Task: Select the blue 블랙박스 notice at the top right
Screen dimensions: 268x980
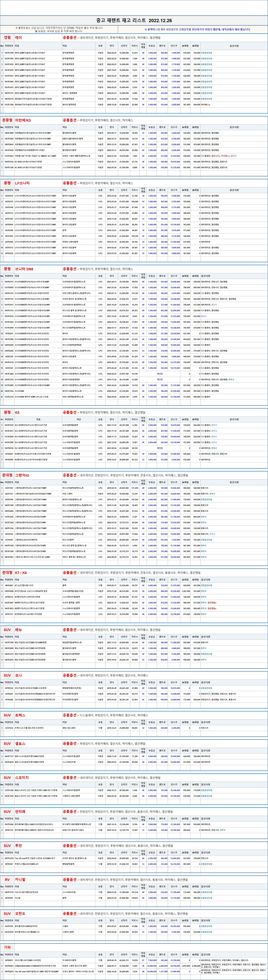Action: point(197,29)
